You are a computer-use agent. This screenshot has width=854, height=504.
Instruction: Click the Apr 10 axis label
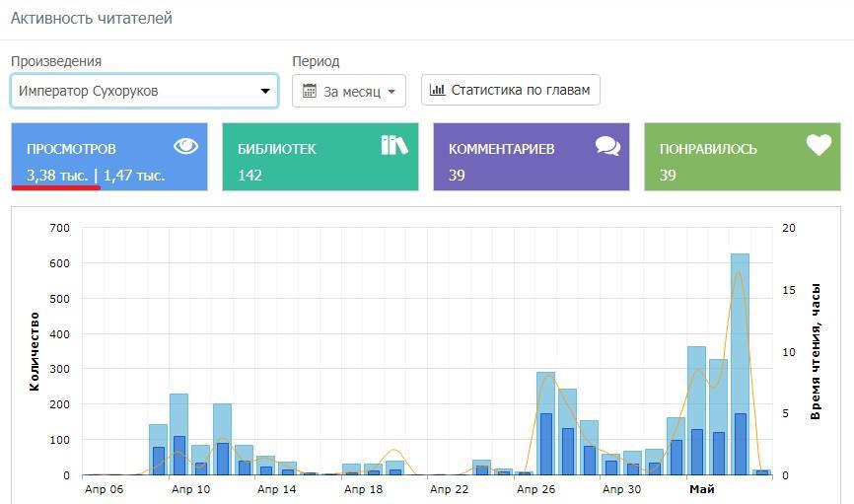pos(190,489)
